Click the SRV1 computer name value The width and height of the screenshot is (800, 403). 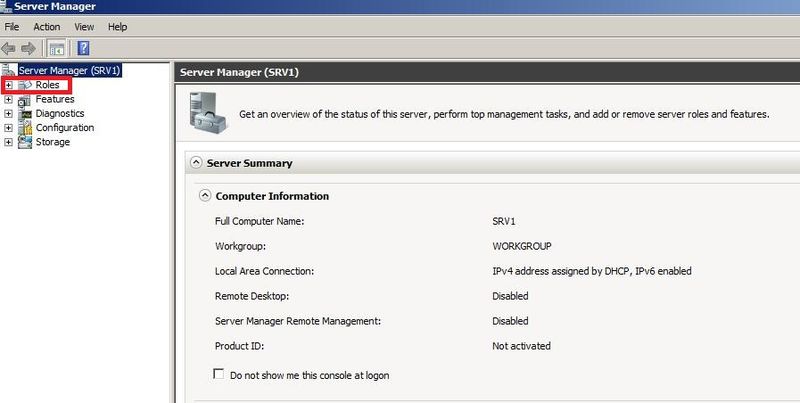tap(504, 221)
